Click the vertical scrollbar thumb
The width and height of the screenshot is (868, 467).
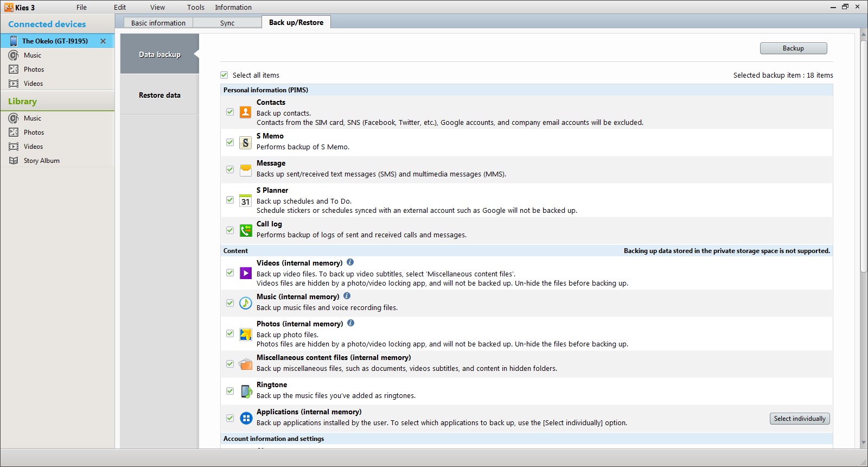864,156
